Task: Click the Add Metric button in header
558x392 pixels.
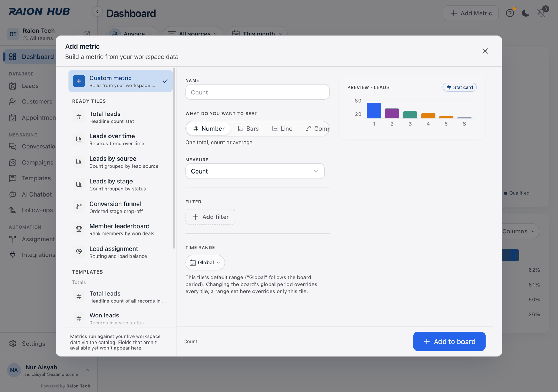Action: coord(471,13)
